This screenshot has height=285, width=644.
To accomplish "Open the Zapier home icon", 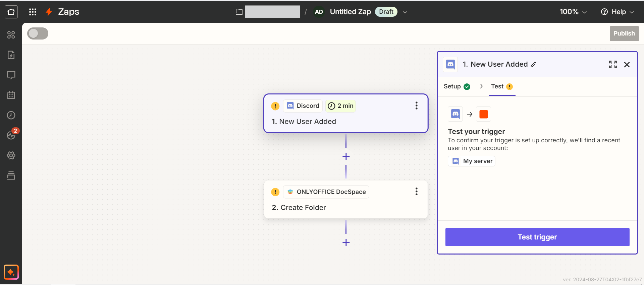I will [11, 12].
